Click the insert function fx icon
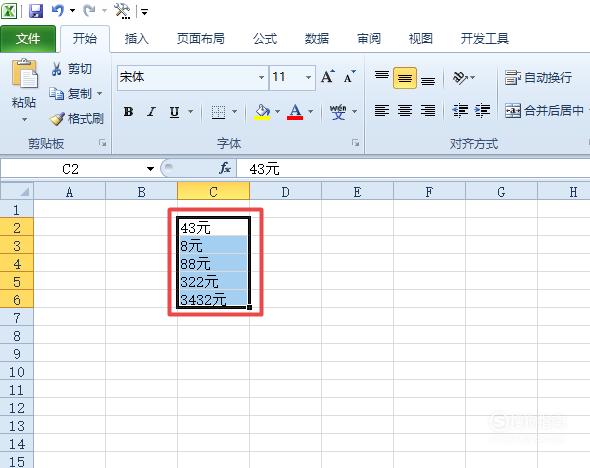This screenshot has width=590, height=468. pyautogui.click(x=225, y=168)
